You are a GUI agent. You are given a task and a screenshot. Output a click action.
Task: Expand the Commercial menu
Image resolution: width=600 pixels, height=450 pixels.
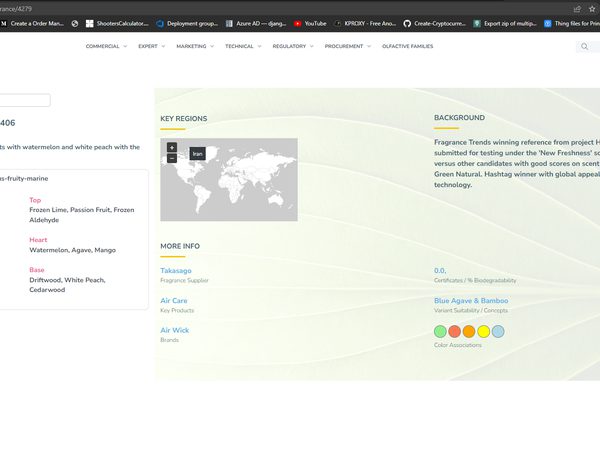106,46
